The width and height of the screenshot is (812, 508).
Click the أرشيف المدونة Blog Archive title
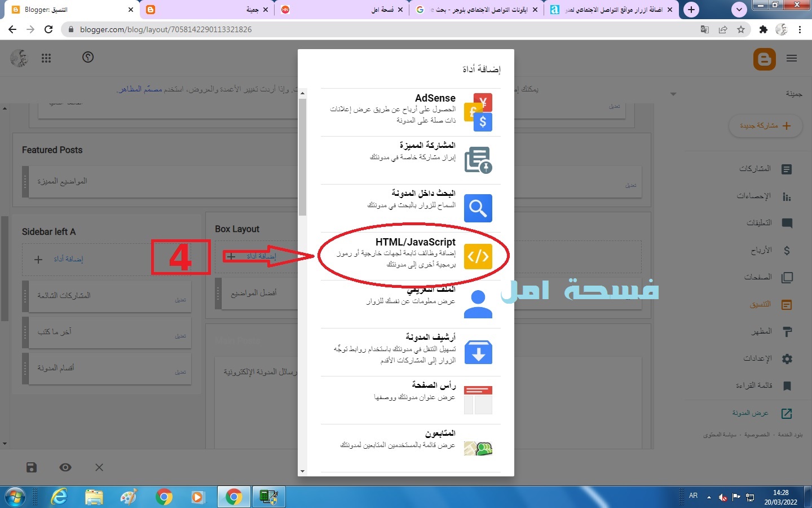point(430,337)
